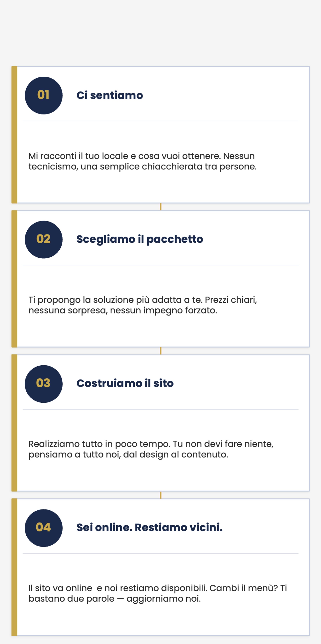Screen dimensions: 321x644
Task: Click the 04 step number circle
Action: [44, 528]
